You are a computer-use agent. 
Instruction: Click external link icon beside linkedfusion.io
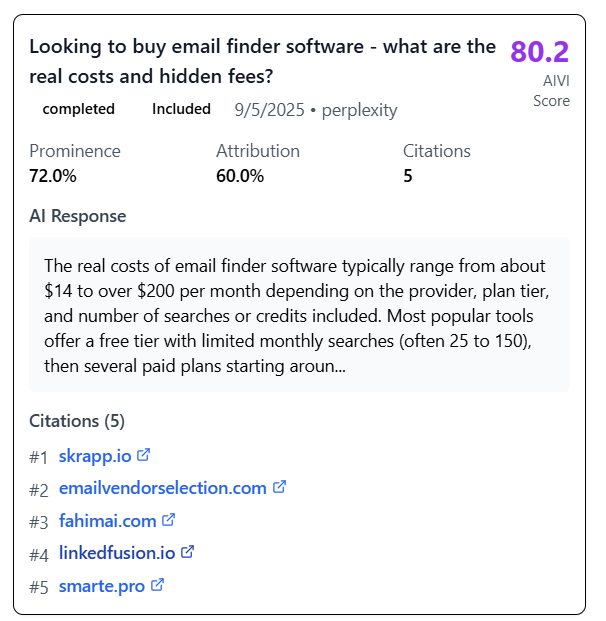187,552
